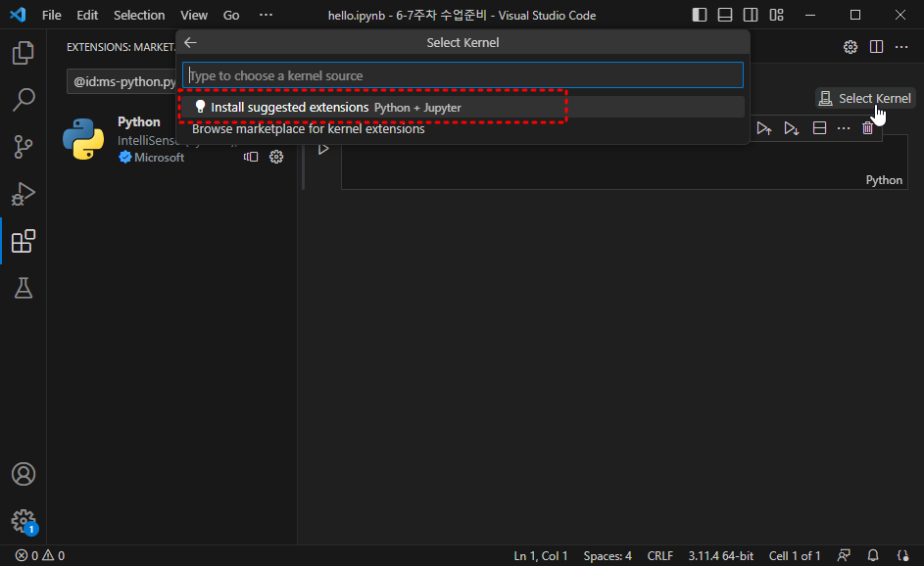Open the notifications bell in the status bar

(872, 555)
